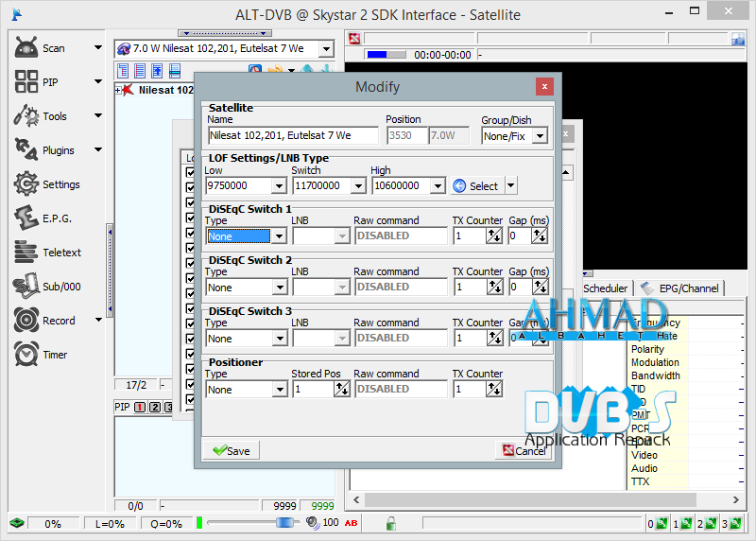Screen dimensions: 756x541
Task: Open the Positioner Type dropdown
Action: coord(279,390)
